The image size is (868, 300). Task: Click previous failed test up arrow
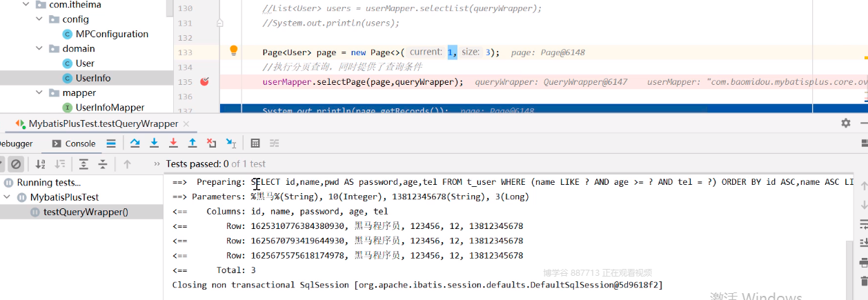127,164
